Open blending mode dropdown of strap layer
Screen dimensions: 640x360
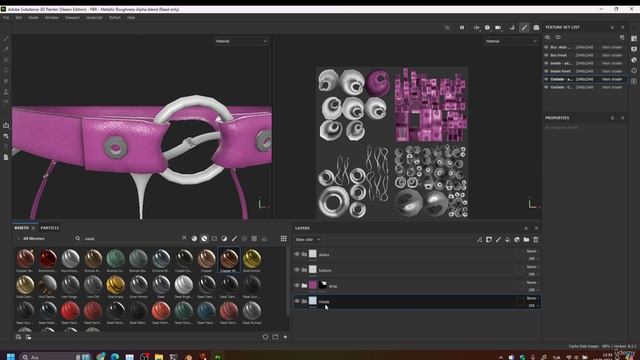(x=532, y=282)
